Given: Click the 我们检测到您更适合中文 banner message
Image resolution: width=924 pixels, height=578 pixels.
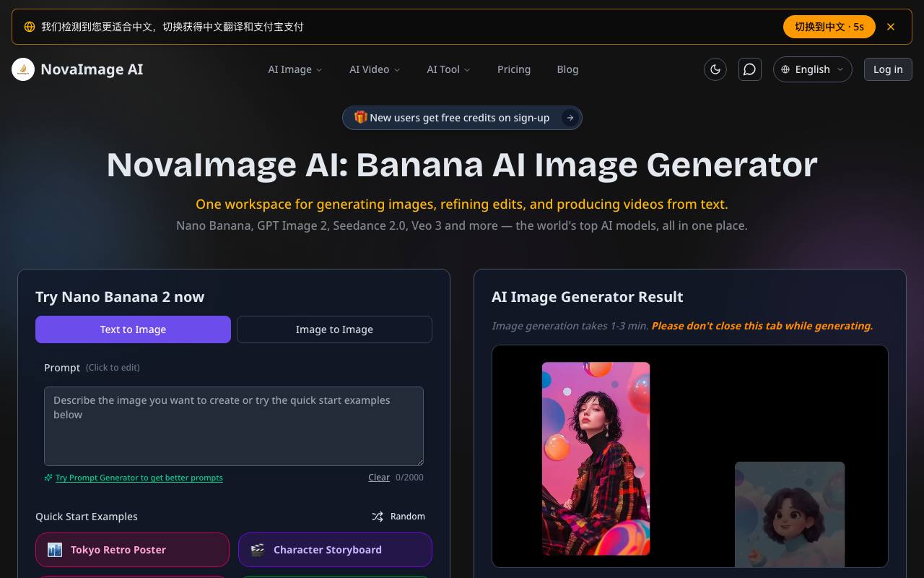Looking at the screenshot, I should tap(172, 27).
